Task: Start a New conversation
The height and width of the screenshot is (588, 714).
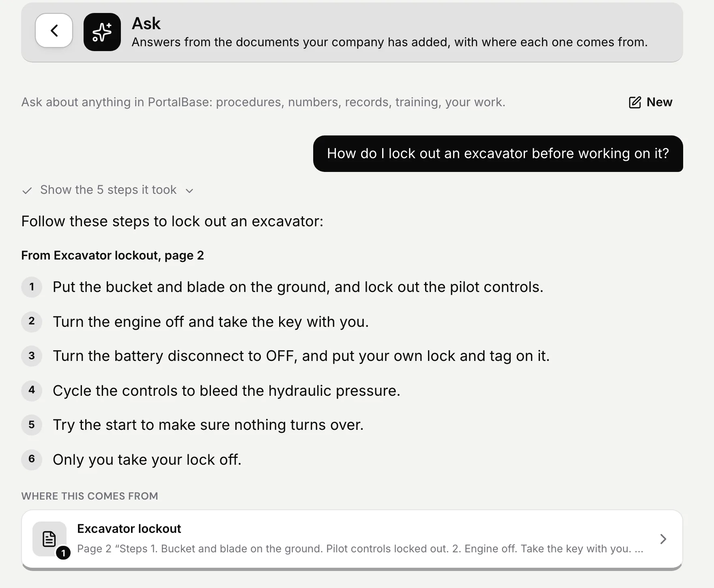Action: [650, 102]
